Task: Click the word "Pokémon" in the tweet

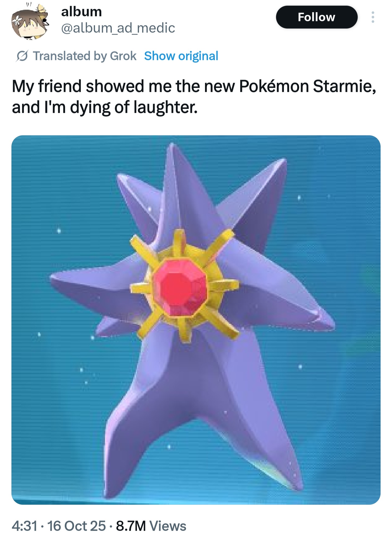Action: (x=274, y=86)
